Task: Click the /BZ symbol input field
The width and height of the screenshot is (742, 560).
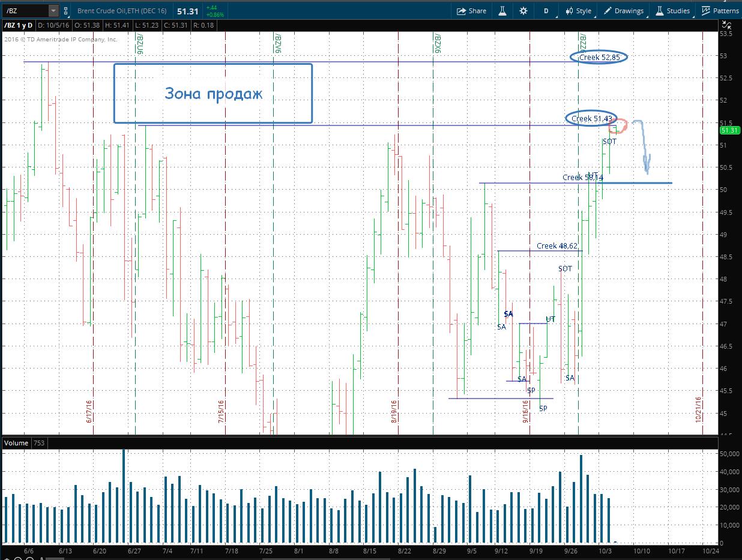Action: [x=25, y=11]
